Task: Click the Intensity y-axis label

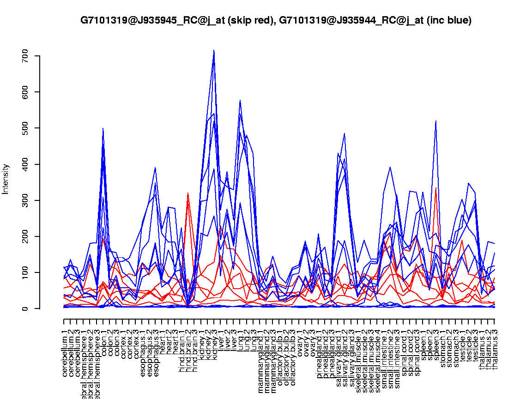Action: (6, 179)
